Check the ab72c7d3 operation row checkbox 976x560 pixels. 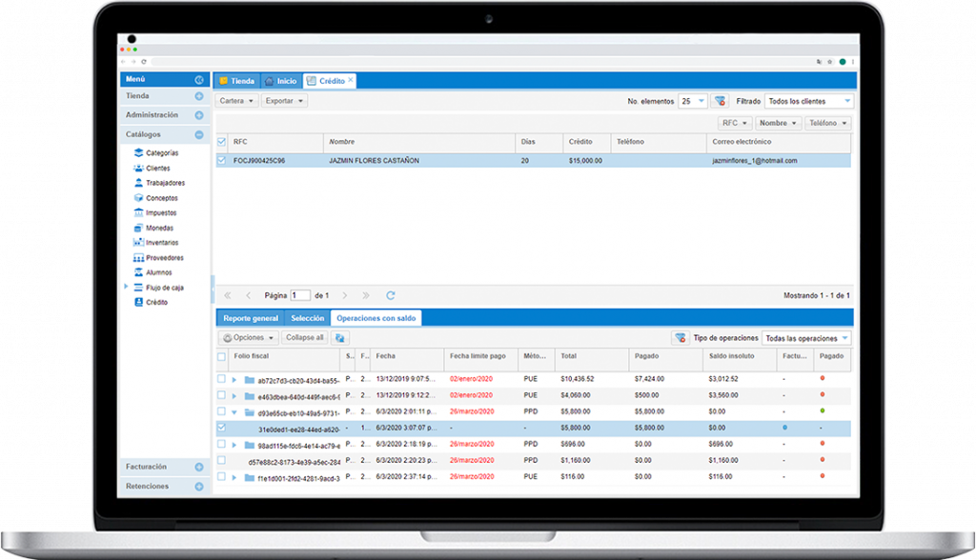tap(222, 379)
